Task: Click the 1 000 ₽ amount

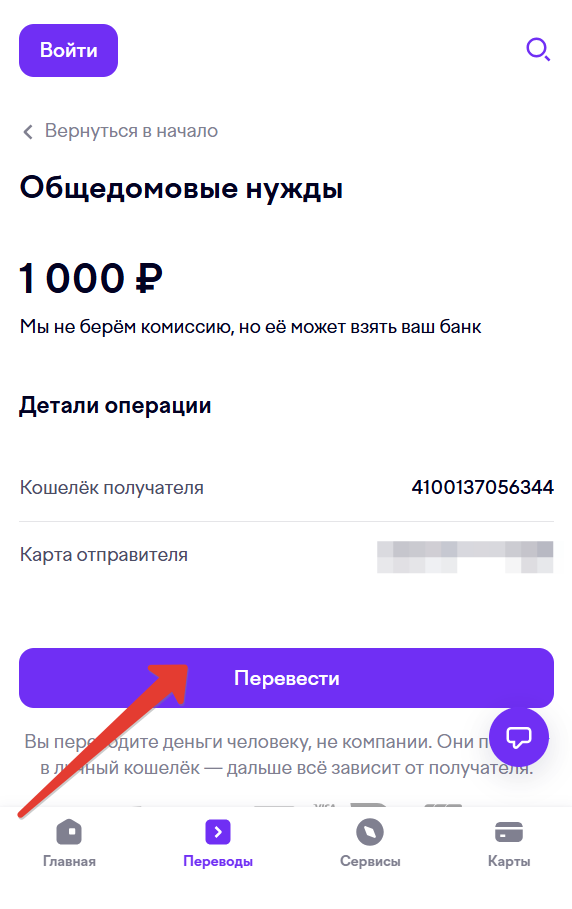Action: (91, 278)
